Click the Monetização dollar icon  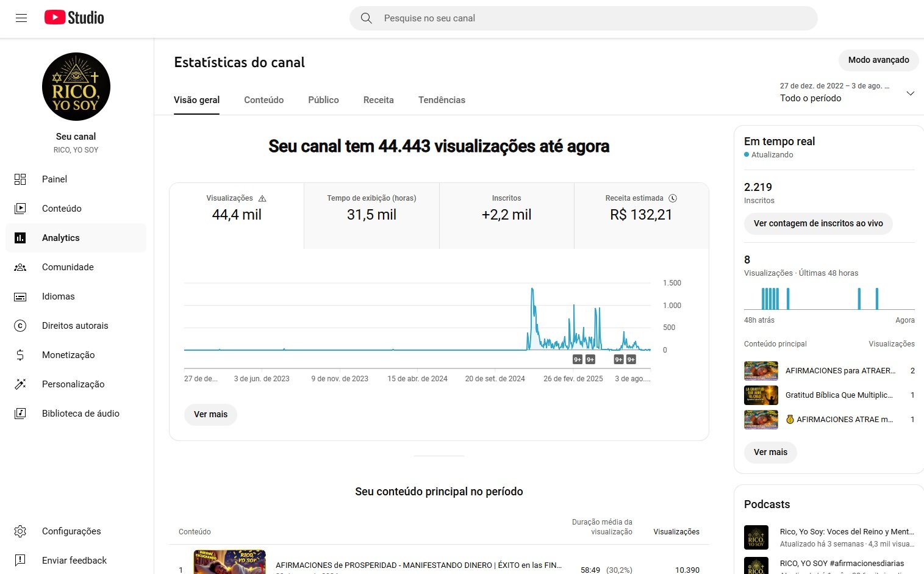(x=20, y=355)
